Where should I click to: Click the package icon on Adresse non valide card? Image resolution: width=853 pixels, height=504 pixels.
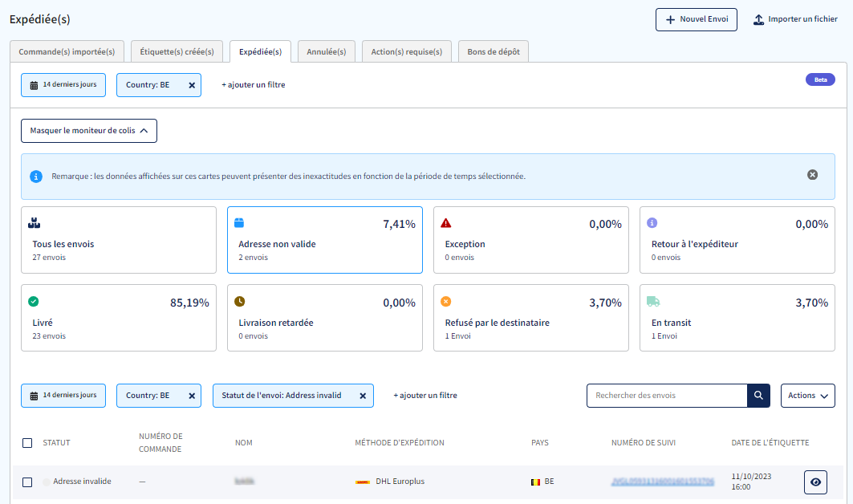(x=239, y=222)
